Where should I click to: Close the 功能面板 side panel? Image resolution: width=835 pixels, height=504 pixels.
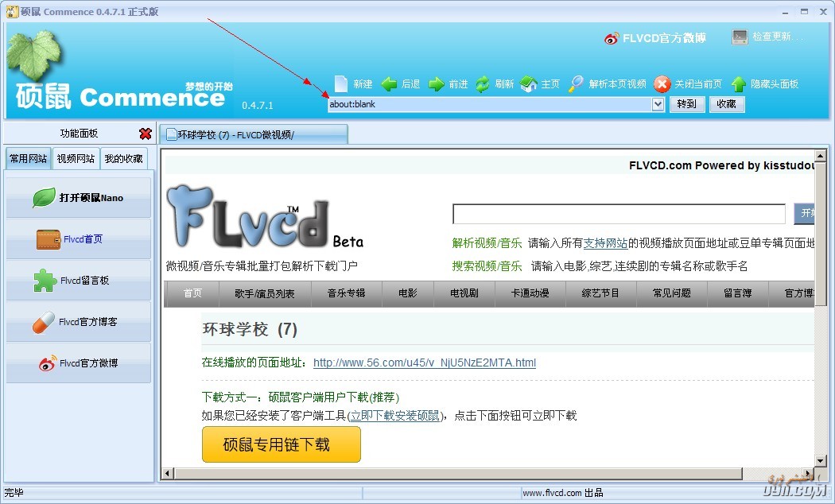coord(145,133)
